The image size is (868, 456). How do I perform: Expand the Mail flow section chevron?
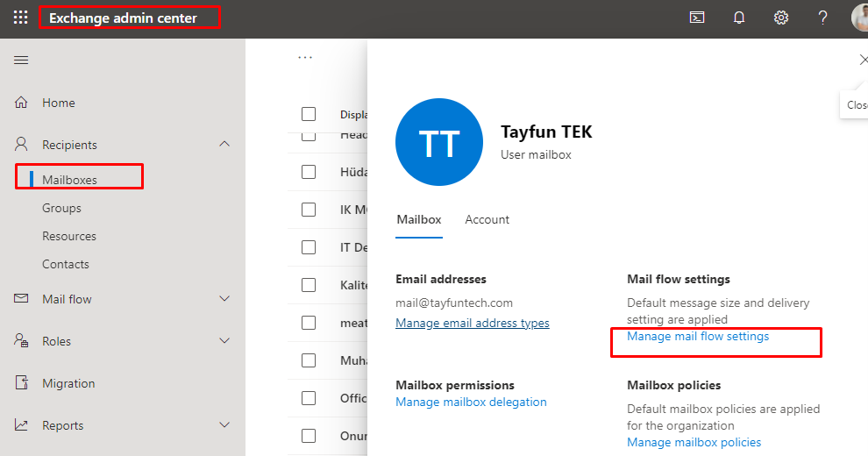pyautogui.click(x=224, y=299)
